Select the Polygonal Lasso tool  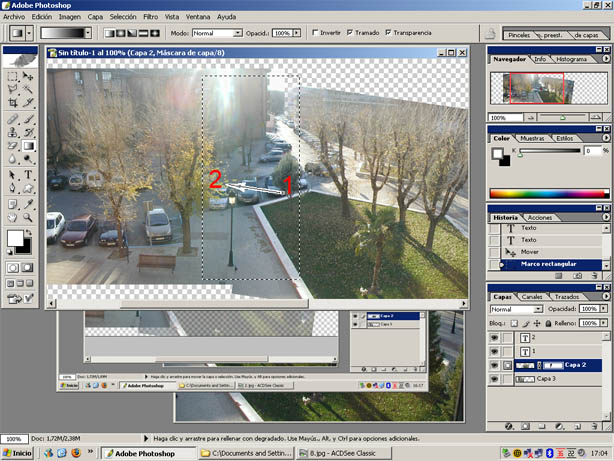pos(13,89)
